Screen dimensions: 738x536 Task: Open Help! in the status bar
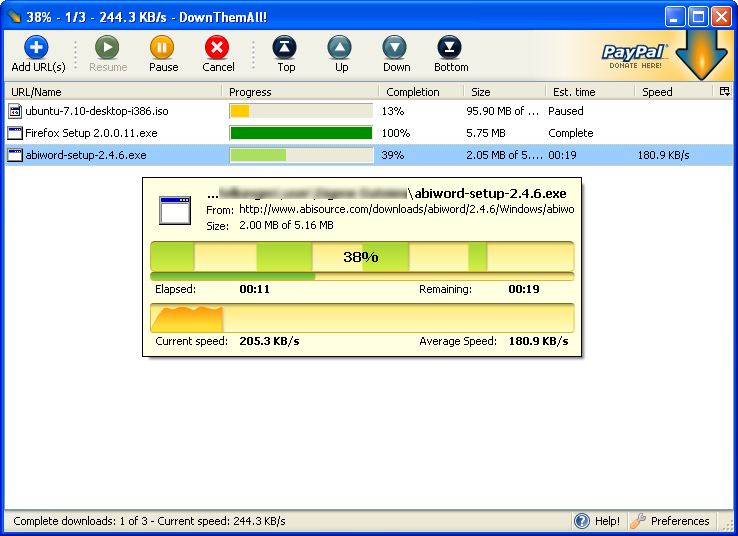597,521
